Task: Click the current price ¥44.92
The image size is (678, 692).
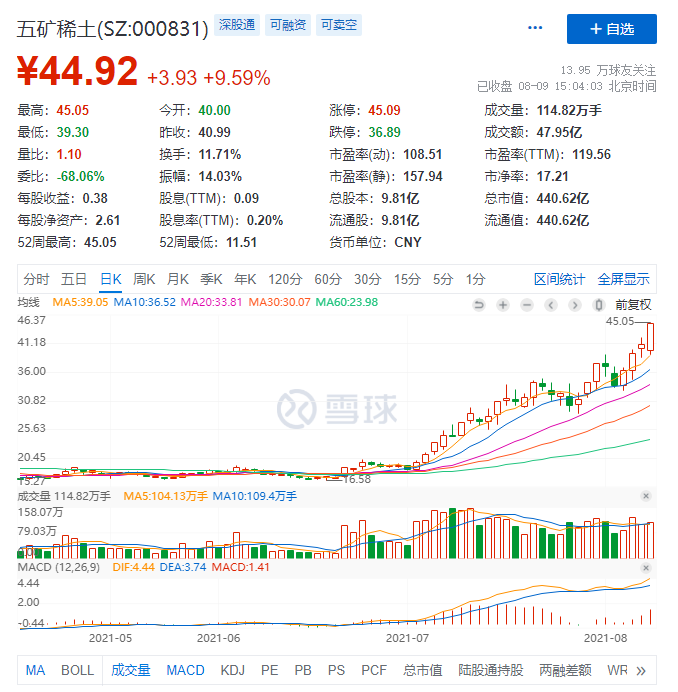Action: pyautogui.click(x=78, y=71)
